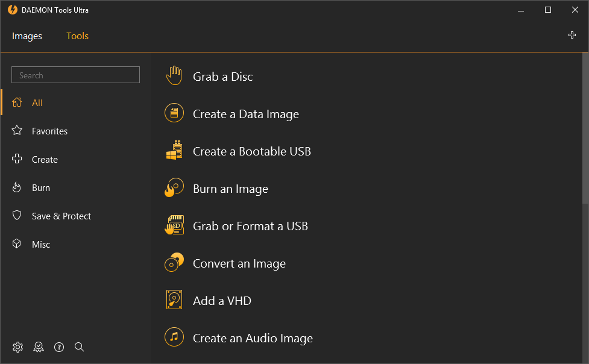Open Create an Audio Image text link

coord(253,339)
